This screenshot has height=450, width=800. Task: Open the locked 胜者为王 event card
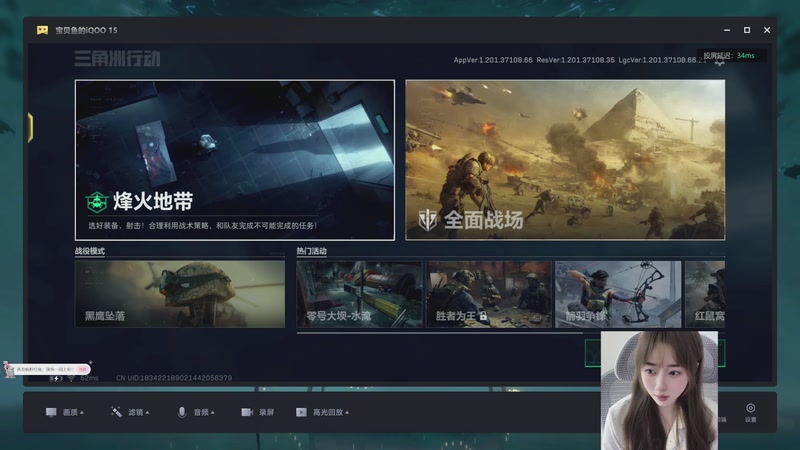(x=489, y=294)
